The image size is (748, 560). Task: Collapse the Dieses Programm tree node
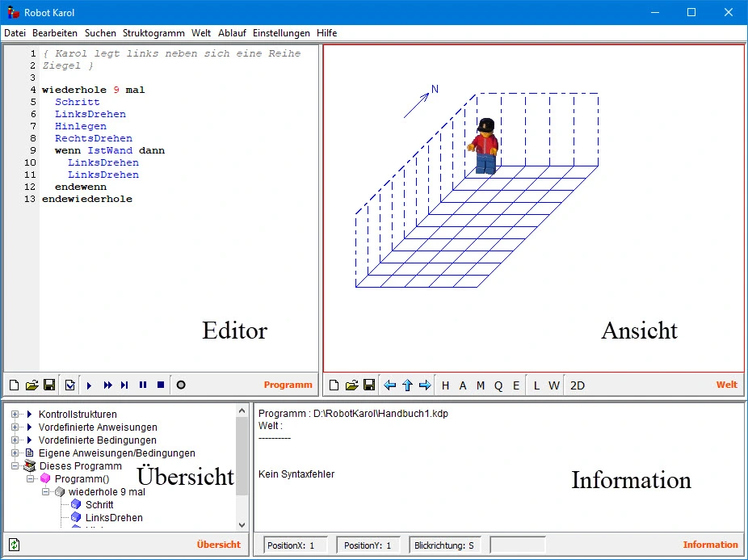[15, 466]
